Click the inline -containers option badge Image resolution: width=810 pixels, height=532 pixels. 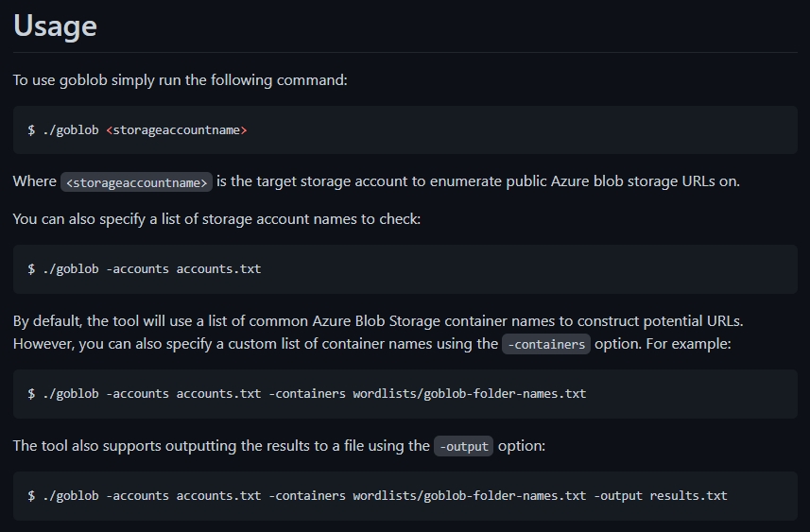pyautogui.click(x=546, y=344)
